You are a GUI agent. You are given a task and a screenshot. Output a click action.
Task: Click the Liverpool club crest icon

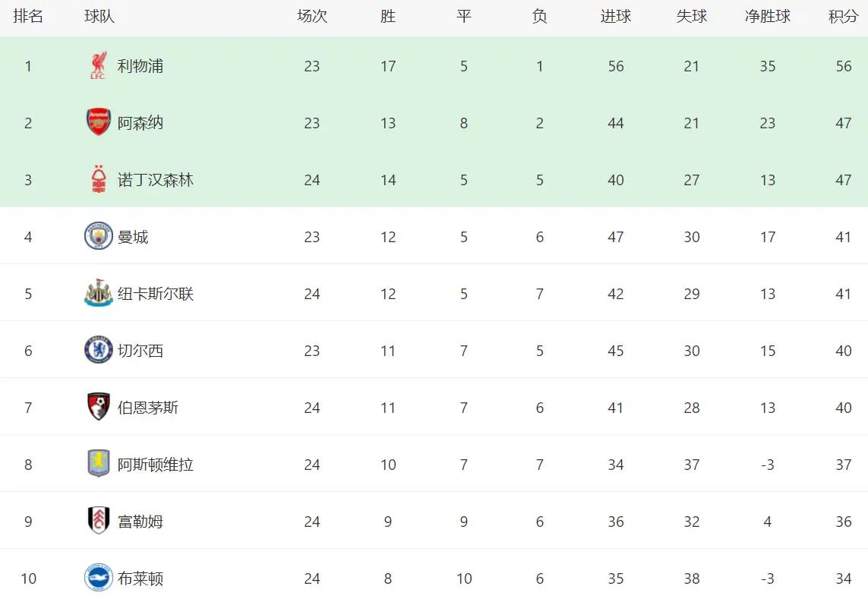(x=99, y=66)
